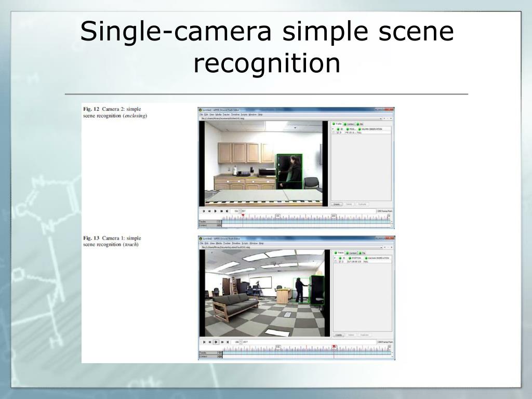The image size is (532, 399).
Task: Select the Context tab in the top editor window
Action: pyautogui.click(x=349, y=124)
